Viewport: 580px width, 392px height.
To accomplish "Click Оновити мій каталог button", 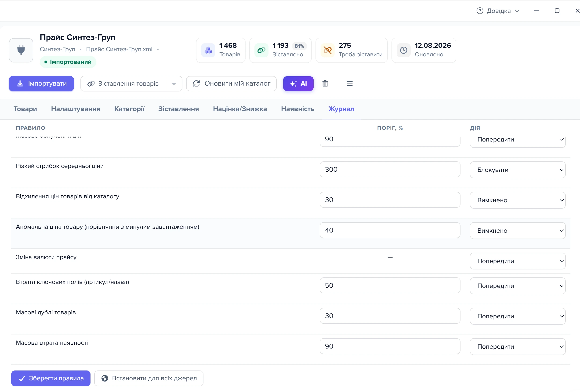I will tap(231, 83).
